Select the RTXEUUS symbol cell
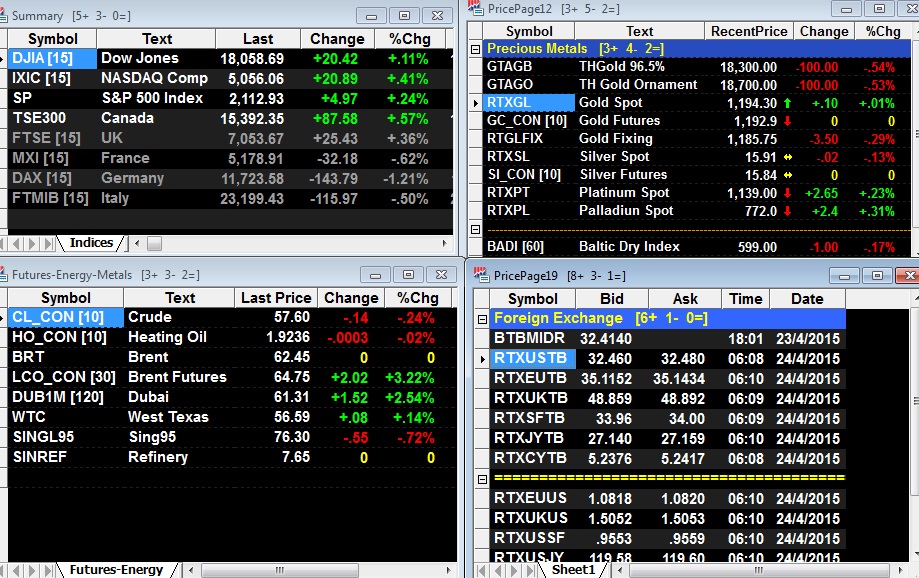The width and height of the screenshot is (919, 578). click(533, 498)
